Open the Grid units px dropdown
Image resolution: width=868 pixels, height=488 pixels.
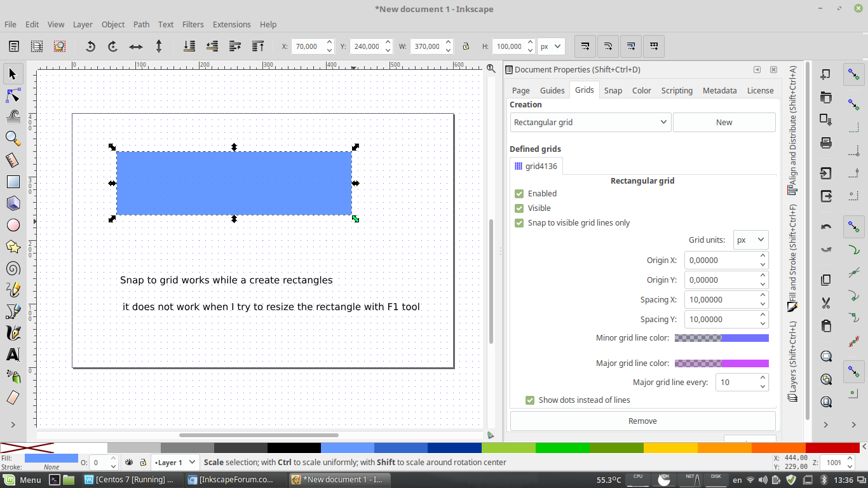click(750, 240)
